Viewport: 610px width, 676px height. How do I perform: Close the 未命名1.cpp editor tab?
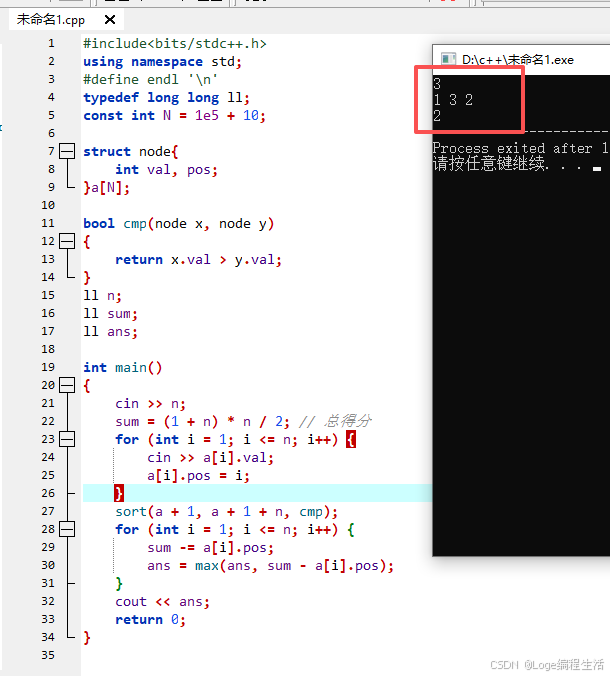pos(110,20)
